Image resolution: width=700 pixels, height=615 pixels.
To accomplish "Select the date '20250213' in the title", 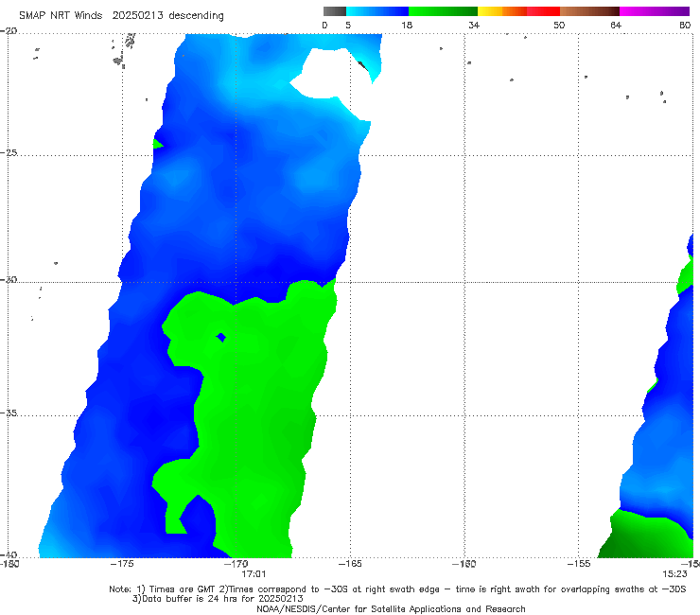I will pos(138,15).
